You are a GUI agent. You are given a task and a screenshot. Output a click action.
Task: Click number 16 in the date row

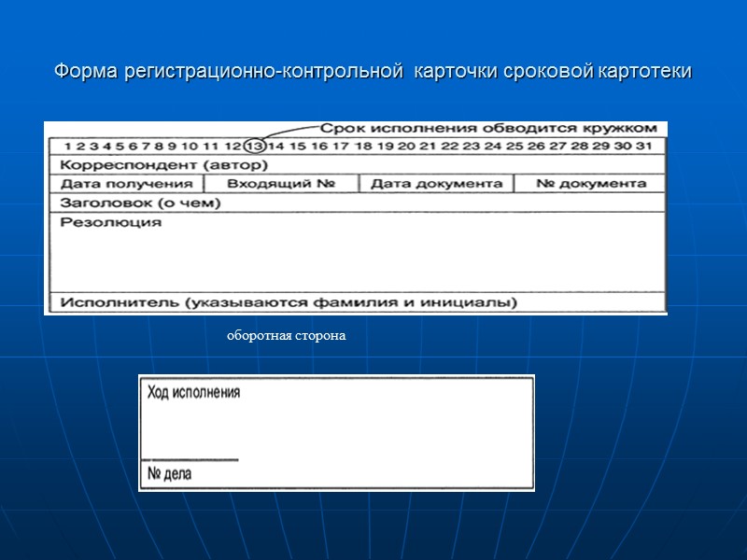pyautogui.click(x=319, y=146)
